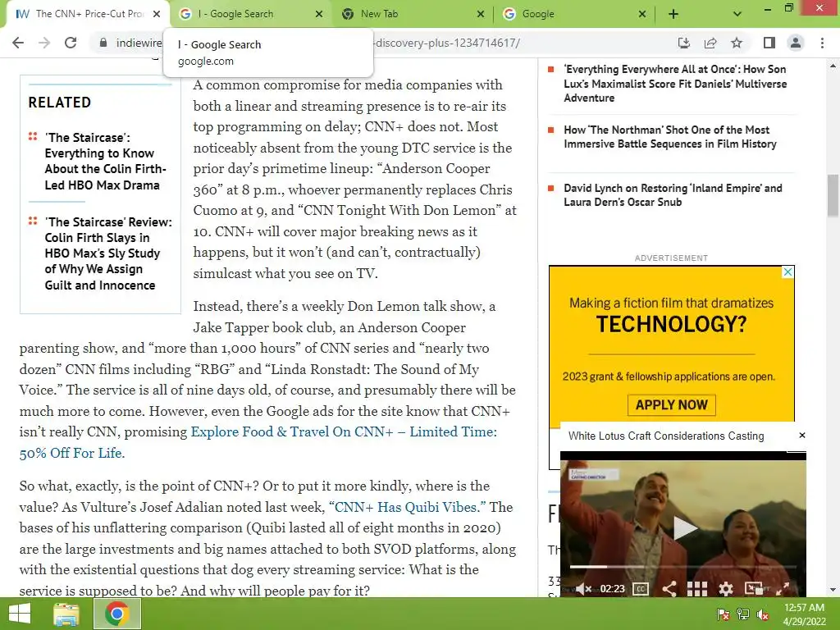Go back with the browser back arrow
The image size is (840, 630).
[x=18, y=43]
